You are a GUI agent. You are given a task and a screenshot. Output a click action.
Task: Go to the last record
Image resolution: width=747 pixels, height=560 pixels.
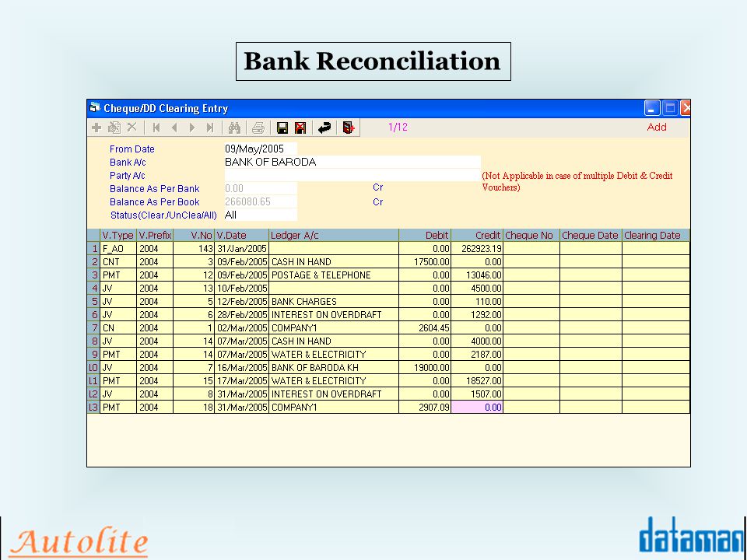210,128
